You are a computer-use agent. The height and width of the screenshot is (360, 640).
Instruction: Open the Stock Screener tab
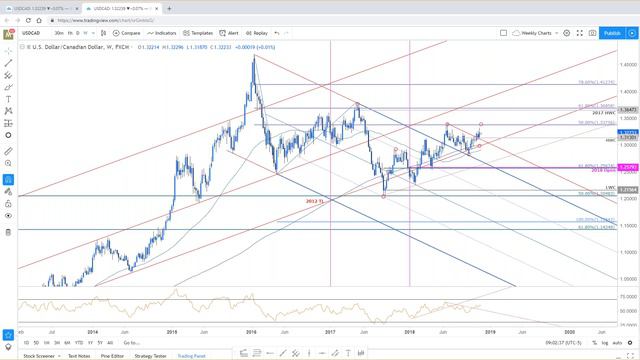39,356
